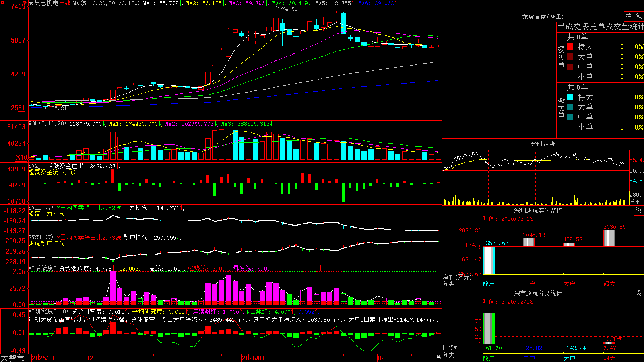Open 设 settings for 深市超赢分类统计
This screenshot has height=362, width=644.
click(x=639, y=293)
